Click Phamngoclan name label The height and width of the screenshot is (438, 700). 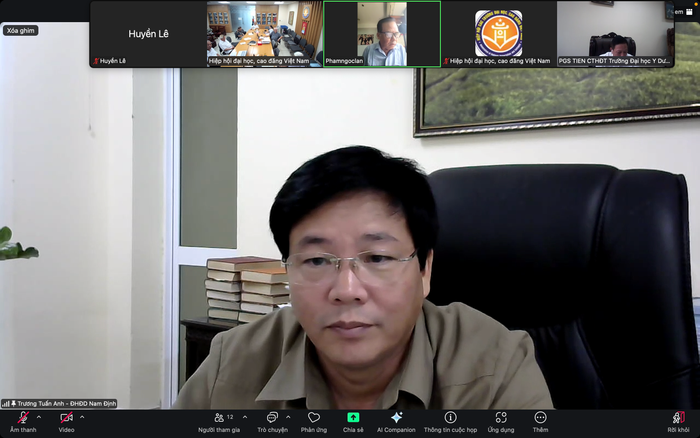(x=344, y=61)
